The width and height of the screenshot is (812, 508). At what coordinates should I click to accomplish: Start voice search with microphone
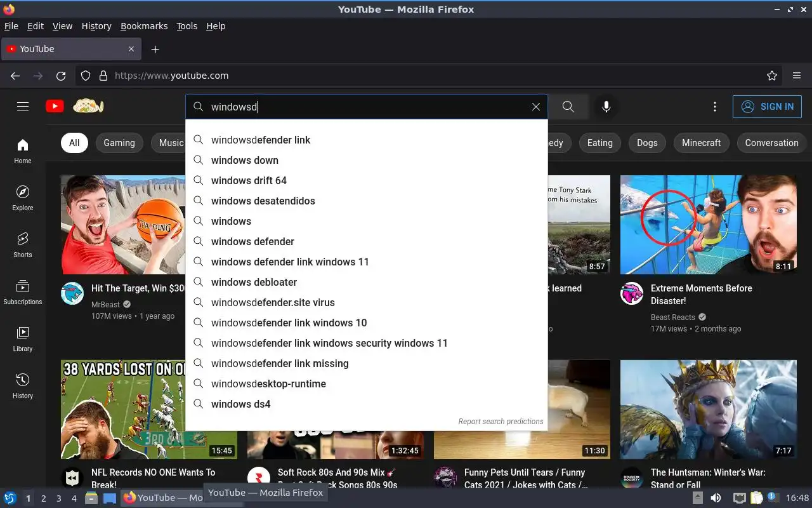pyautogui.click(x=606, y=107)
